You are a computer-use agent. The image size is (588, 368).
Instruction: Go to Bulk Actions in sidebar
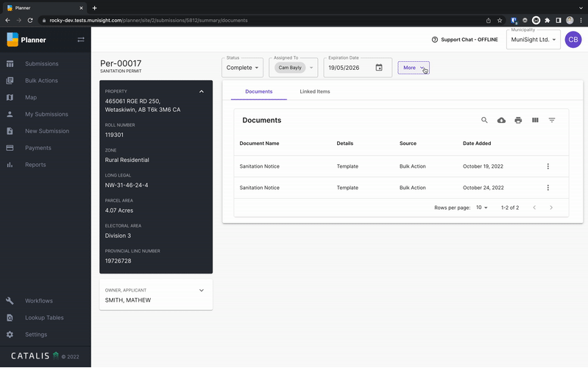[41, 80]
